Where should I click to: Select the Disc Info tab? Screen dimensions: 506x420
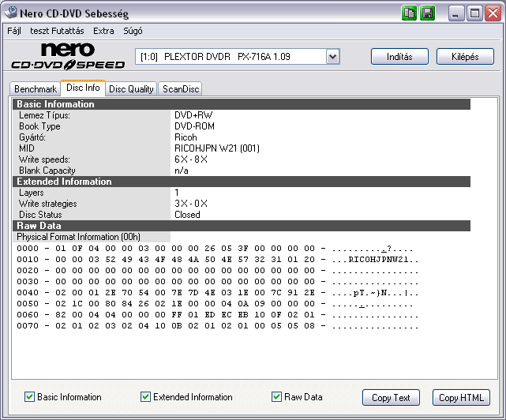coord(83,88)
